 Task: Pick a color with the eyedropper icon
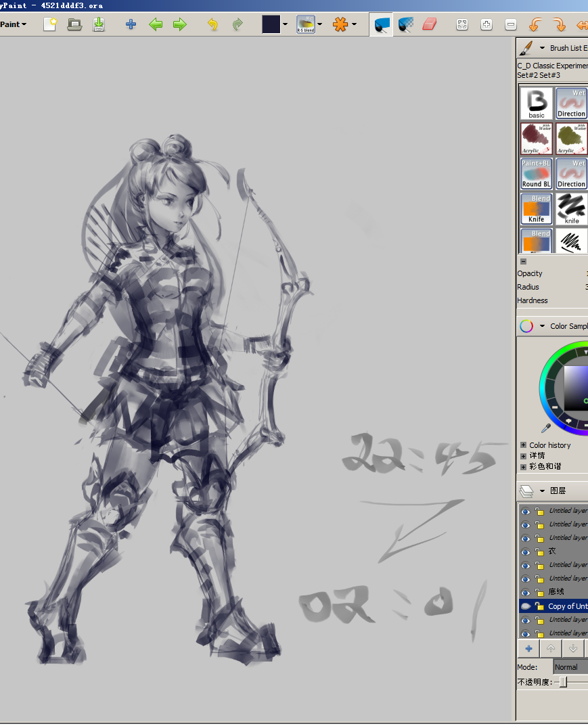click(x=546, y=428)
